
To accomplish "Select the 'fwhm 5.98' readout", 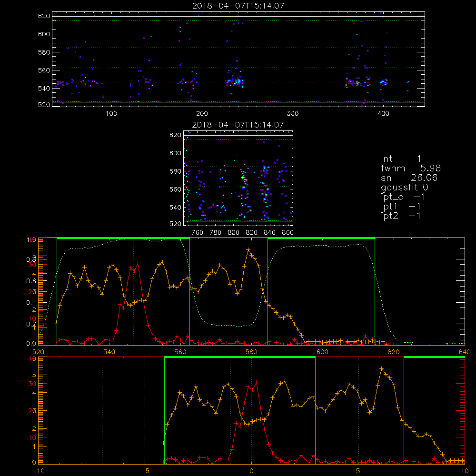I will click(410, 168).
